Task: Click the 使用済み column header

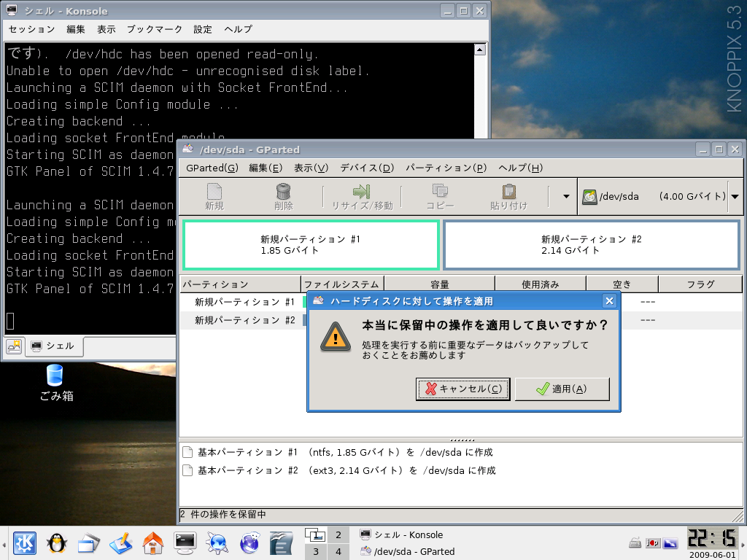Action: [x=541, y=284]
